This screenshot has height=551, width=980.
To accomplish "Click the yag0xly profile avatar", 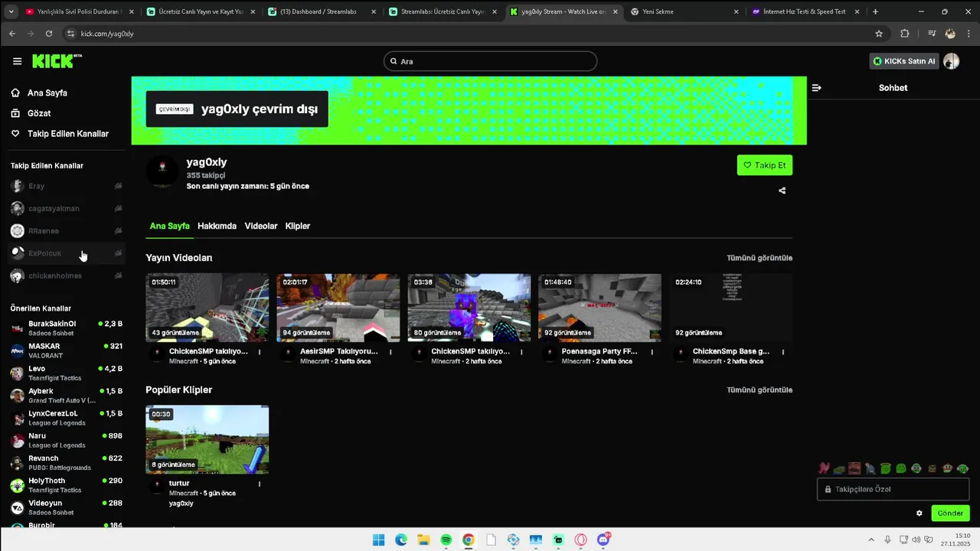I will 162,172.
